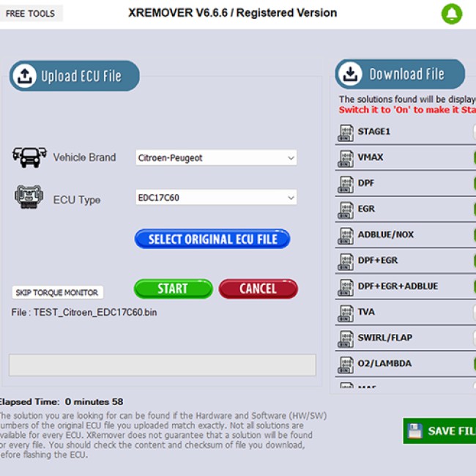Click the car icon beside Vehicle Brand
This screenshot has height=476, width=476.
coord(29,157)
